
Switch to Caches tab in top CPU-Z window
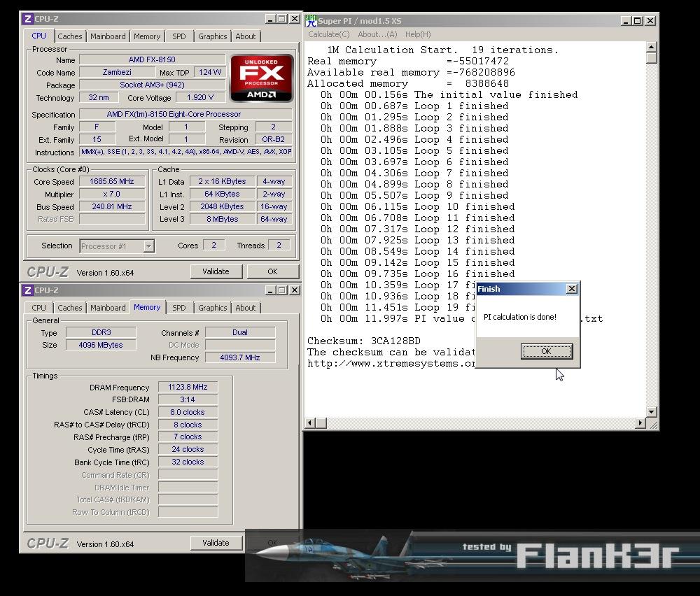coord(69,36)
